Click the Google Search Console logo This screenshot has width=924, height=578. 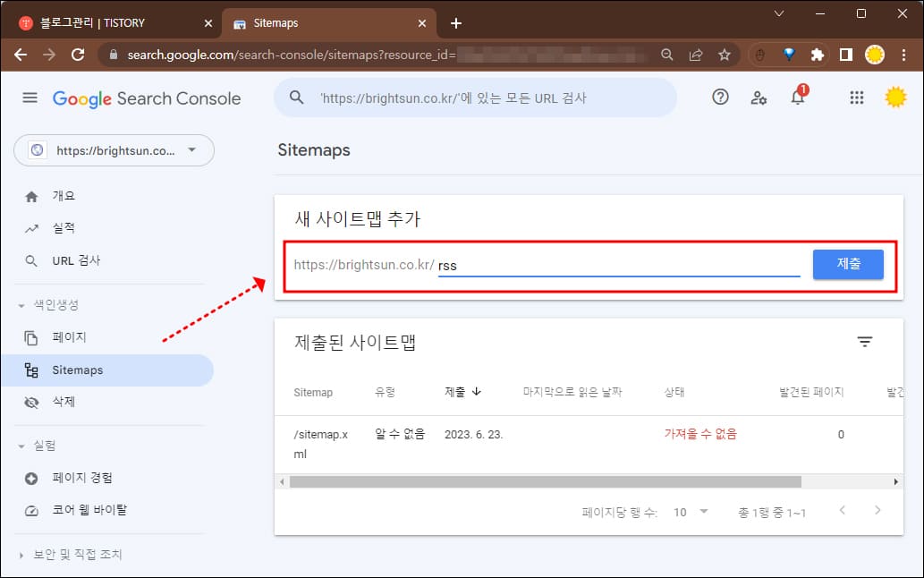pos(147,98)
